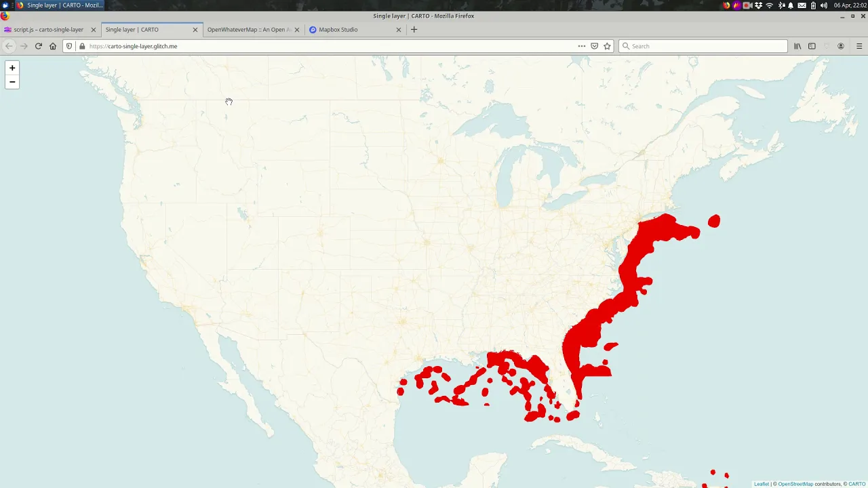Open page actions three-dot menu
Image resolution: width=868 pixels, height=488 pixels.
[581, 46]
